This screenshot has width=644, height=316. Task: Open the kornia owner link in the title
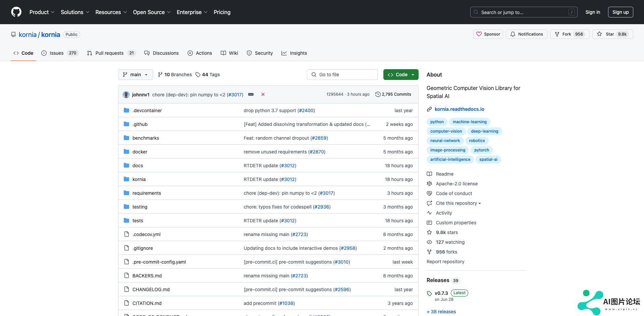(x=28, y=35)
